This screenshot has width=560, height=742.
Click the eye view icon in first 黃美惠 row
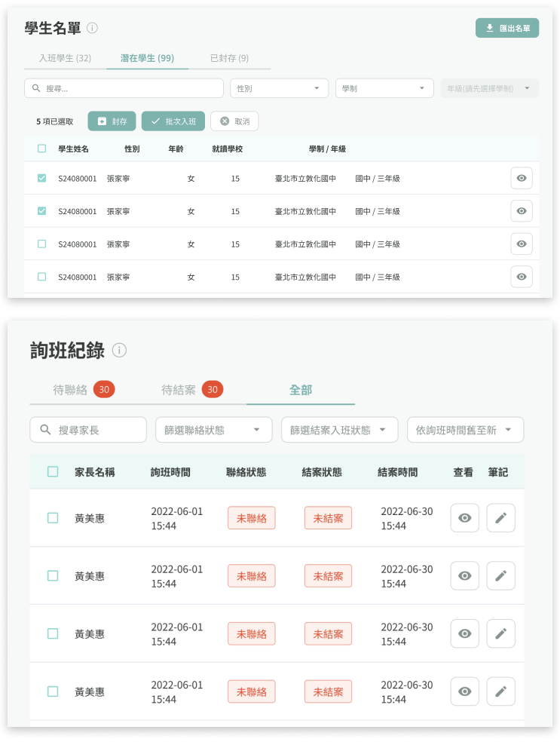(465, 518)
